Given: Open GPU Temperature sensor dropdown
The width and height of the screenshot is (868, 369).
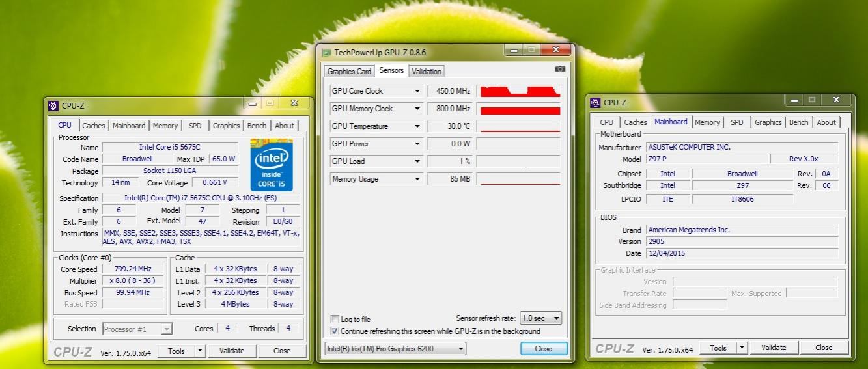Looking at the screenshot, I should click(x=417, y=126).
